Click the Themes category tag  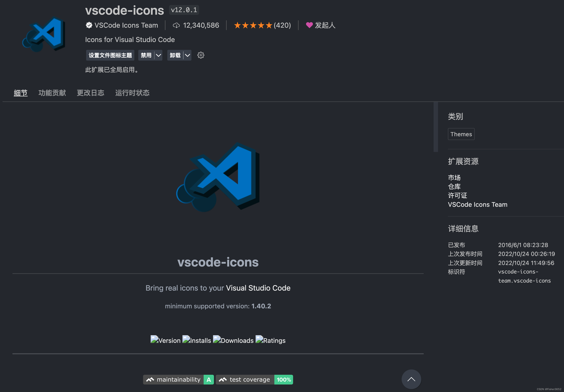pyautogui.click(x=461, y=134)
